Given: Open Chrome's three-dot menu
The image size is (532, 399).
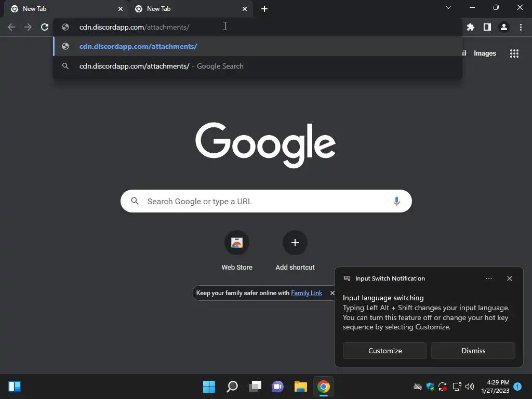Looking at the screenshot, I should [521, 27].
